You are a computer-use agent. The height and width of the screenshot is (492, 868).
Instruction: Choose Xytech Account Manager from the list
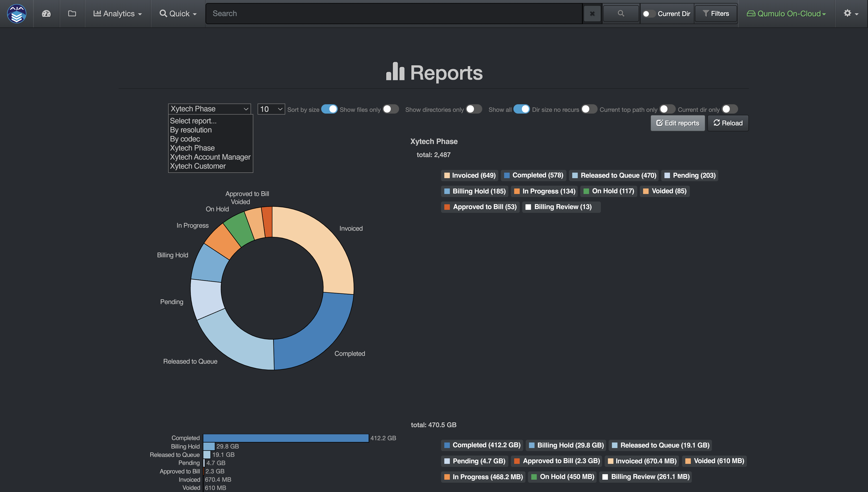pos(210,157)
